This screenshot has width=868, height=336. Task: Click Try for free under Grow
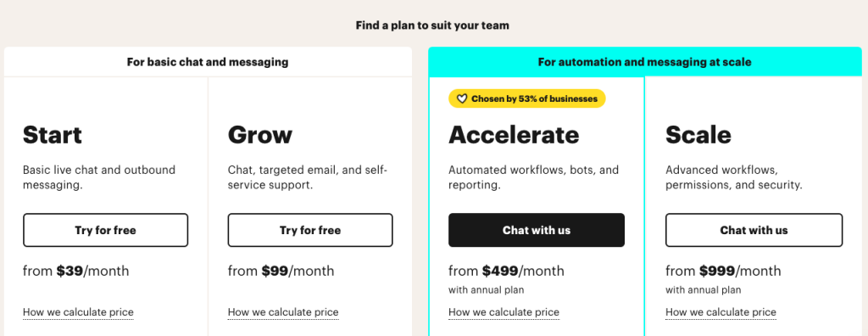[310, 230]
